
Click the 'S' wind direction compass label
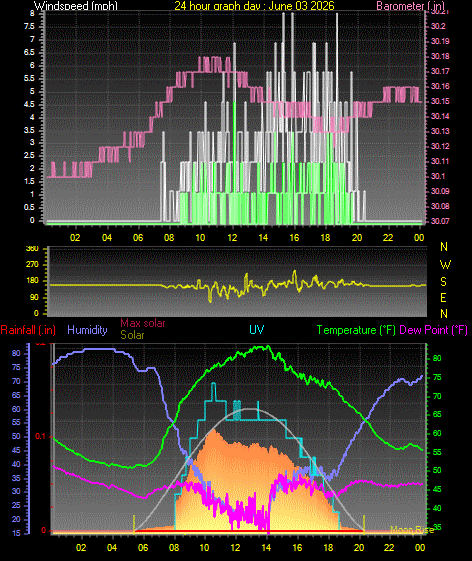(443, 282)
